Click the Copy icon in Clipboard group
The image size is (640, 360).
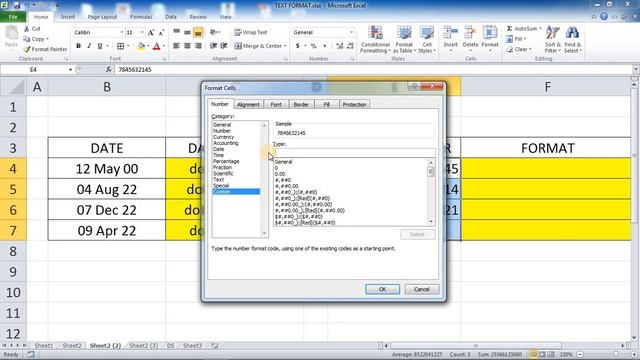coord(27,39)
